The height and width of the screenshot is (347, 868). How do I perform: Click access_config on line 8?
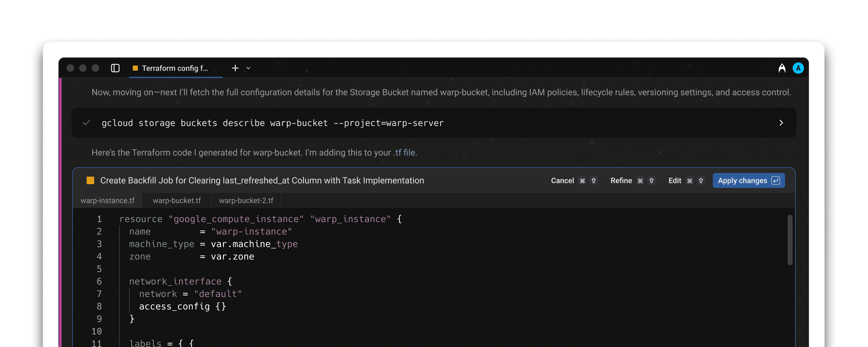click(x=174, y=306)
